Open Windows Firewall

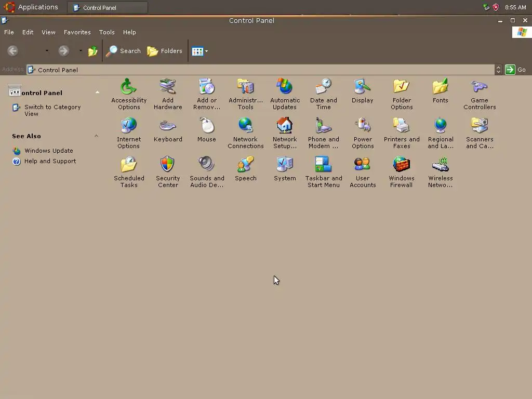tap(402, 172)
